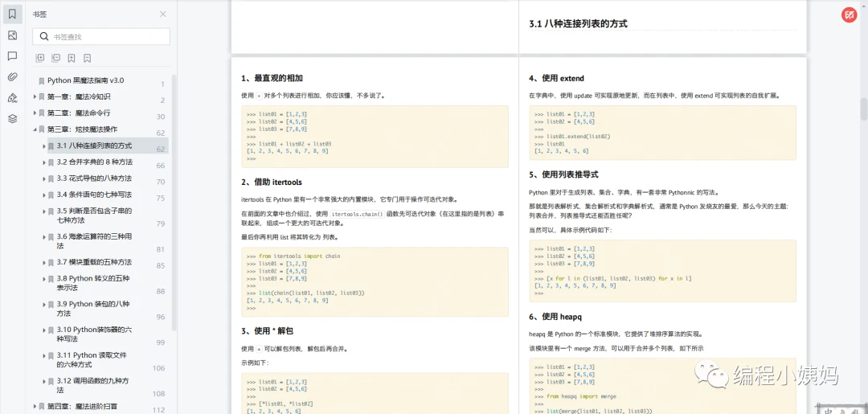Go to bookmark Python 黑魔法指南 v3.0
The width and height of the screenshot is (868, 414).
86,80
